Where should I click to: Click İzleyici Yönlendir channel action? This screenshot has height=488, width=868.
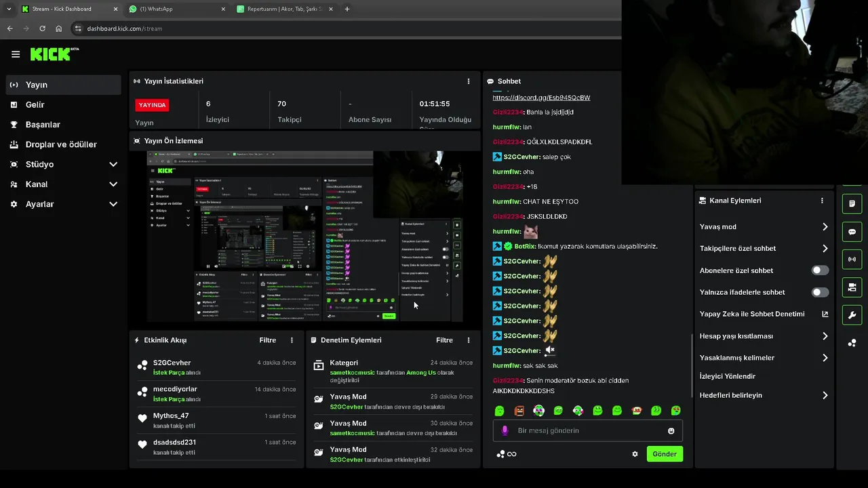728,376
